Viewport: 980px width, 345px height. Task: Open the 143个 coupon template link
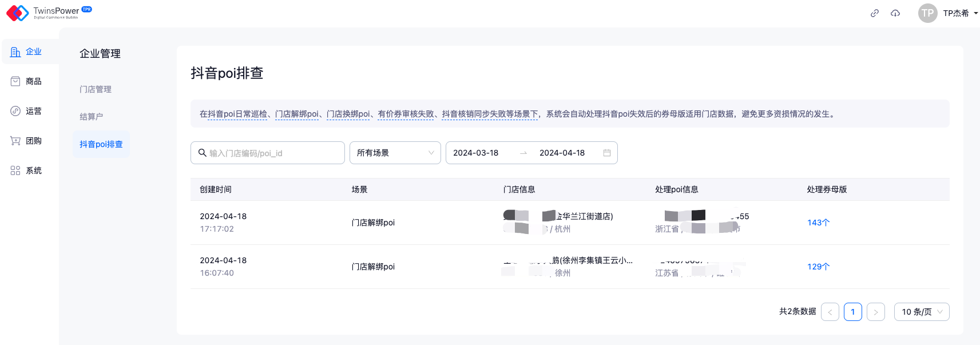818,223
